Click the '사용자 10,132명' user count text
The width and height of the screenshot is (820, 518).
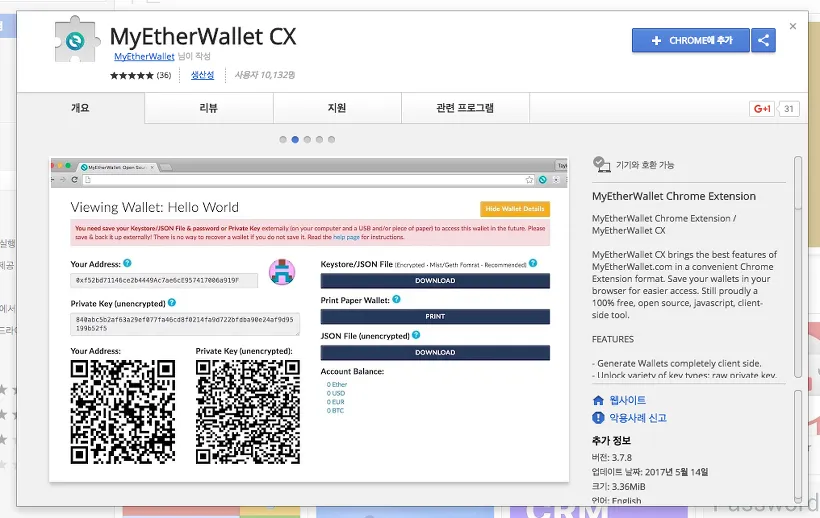tap(265, 75)
